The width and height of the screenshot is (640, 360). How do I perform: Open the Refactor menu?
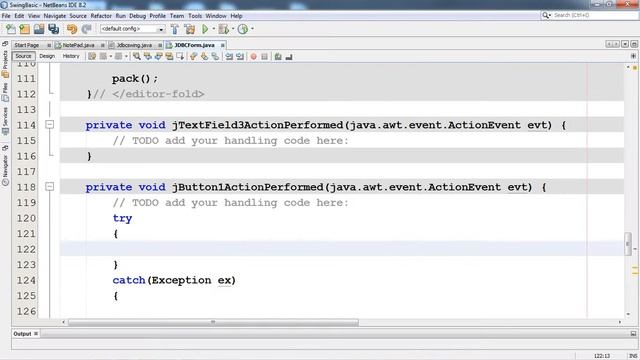tap(101, 16)
